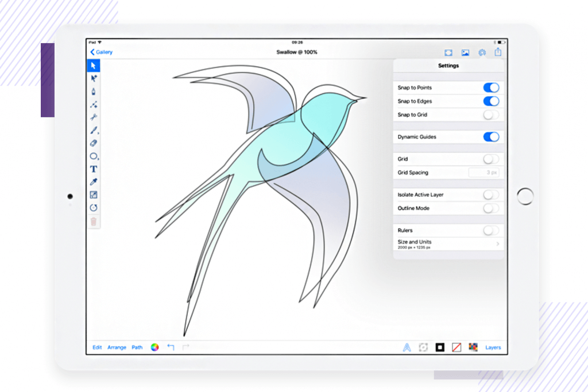588x392 pixels.
Task: Go back to the Gallery
Action: point(102,52)
